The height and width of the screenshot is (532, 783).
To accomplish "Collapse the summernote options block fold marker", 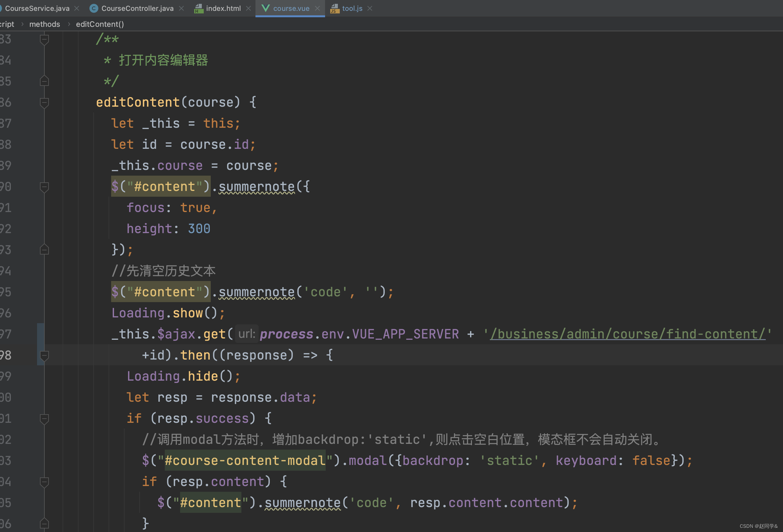I will click(x=44, y=187).
